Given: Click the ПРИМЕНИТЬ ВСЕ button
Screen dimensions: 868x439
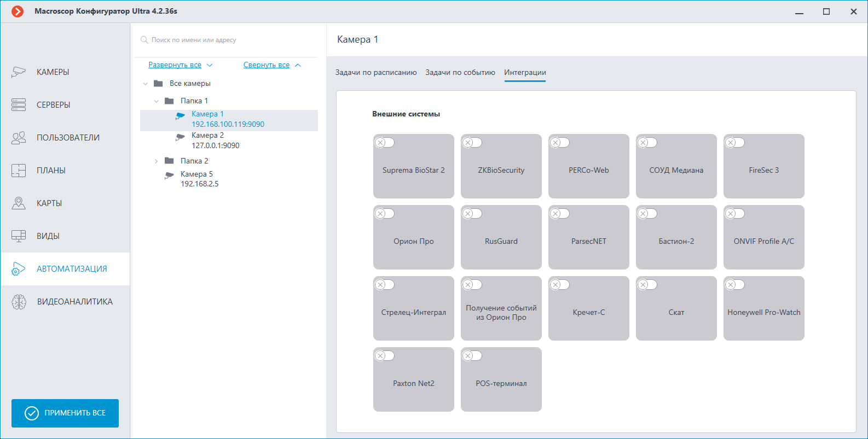Looking at the screenshot, I should 65,413.
